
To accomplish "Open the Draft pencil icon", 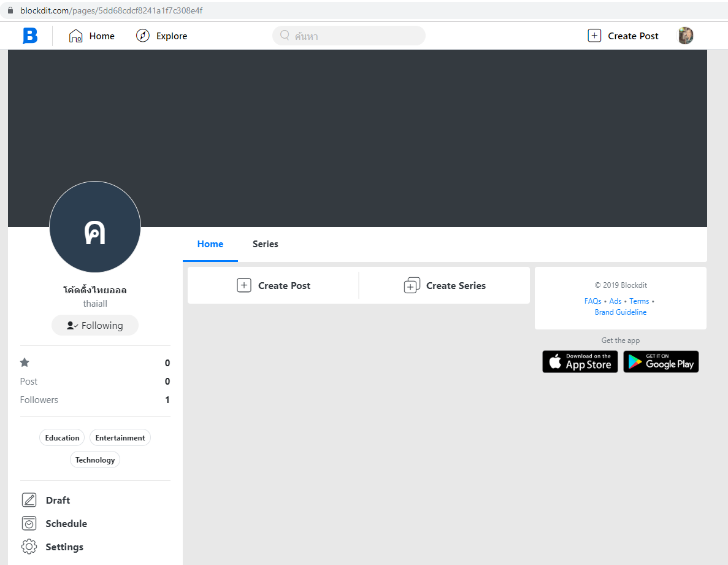I will coord(29,500).
